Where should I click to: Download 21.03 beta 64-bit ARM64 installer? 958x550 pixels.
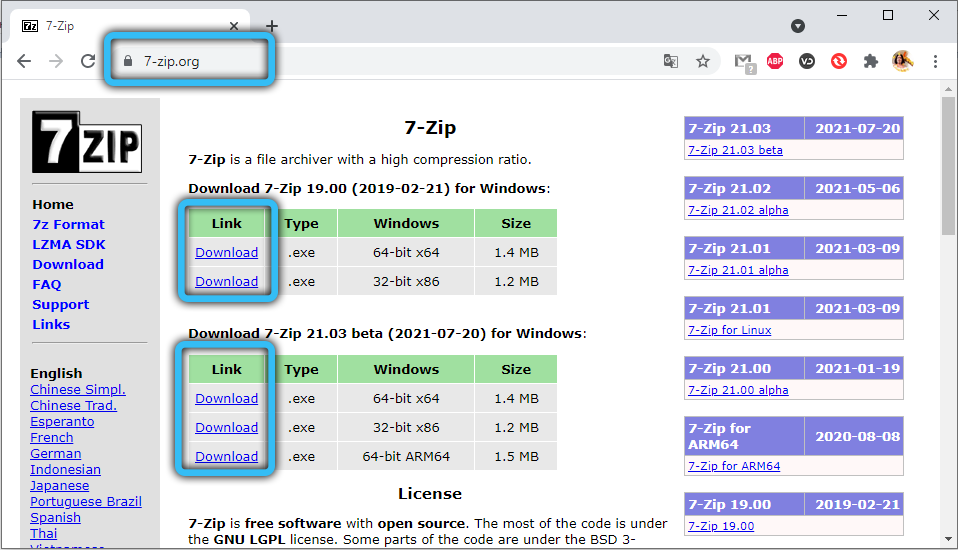click(x=226, y=457)
